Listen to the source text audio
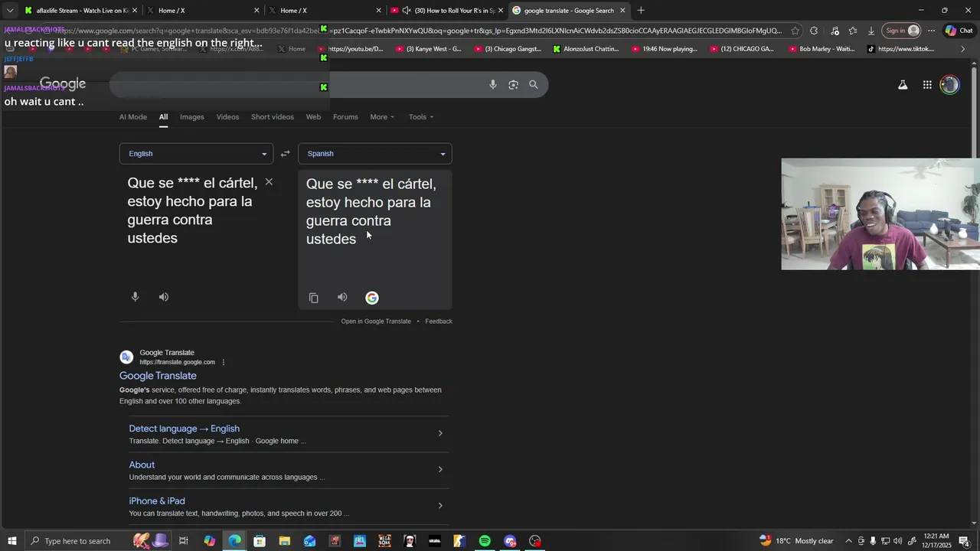Image resolution: width=980 pixels, height=551 pixels. tap(164, 297)
